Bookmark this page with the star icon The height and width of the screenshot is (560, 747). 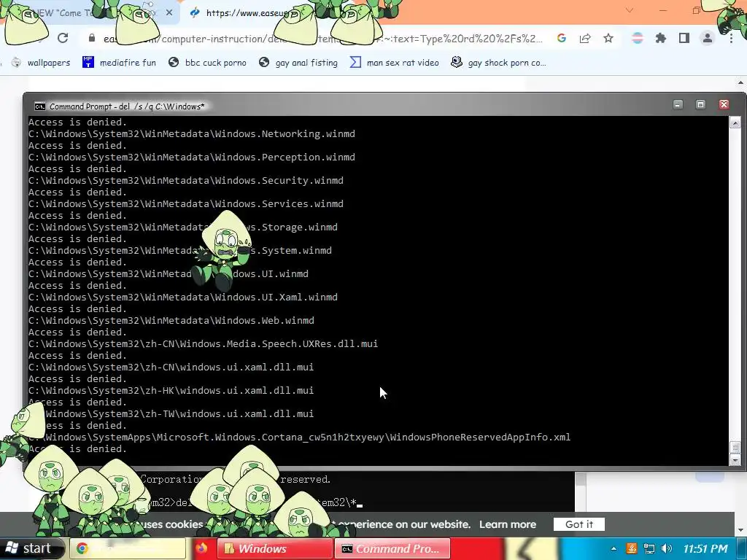(x=608, y=38)
